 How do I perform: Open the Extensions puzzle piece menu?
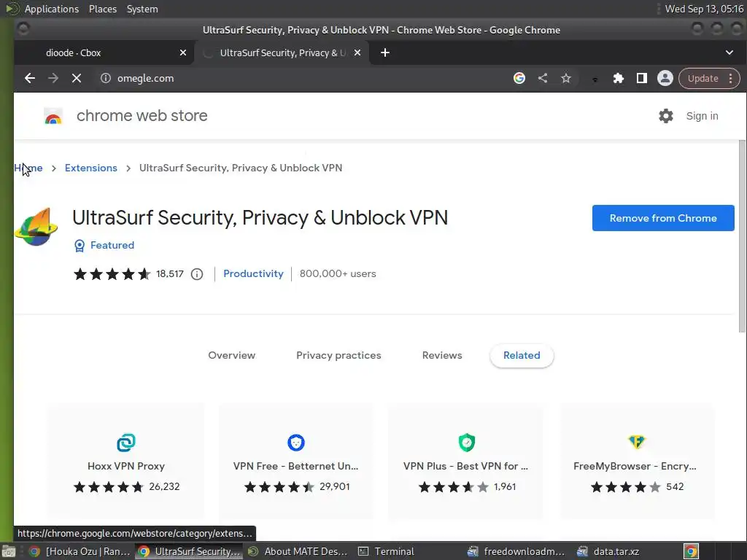[619, 78]
